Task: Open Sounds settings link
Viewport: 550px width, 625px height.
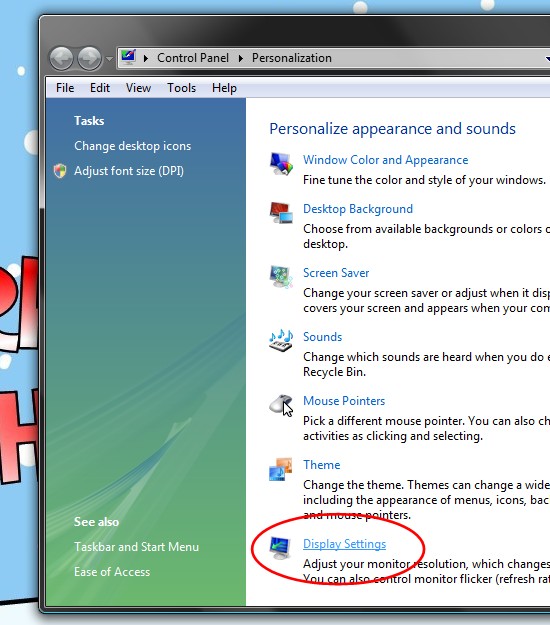Action: 322,337
